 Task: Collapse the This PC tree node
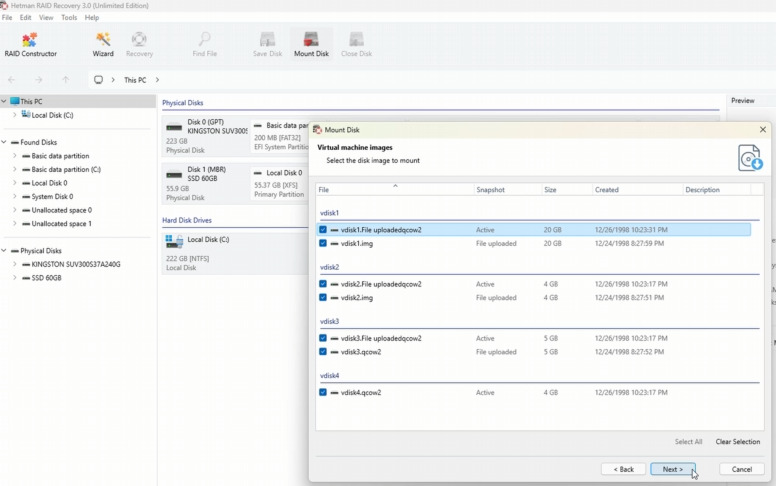click(x=4, y=101)
